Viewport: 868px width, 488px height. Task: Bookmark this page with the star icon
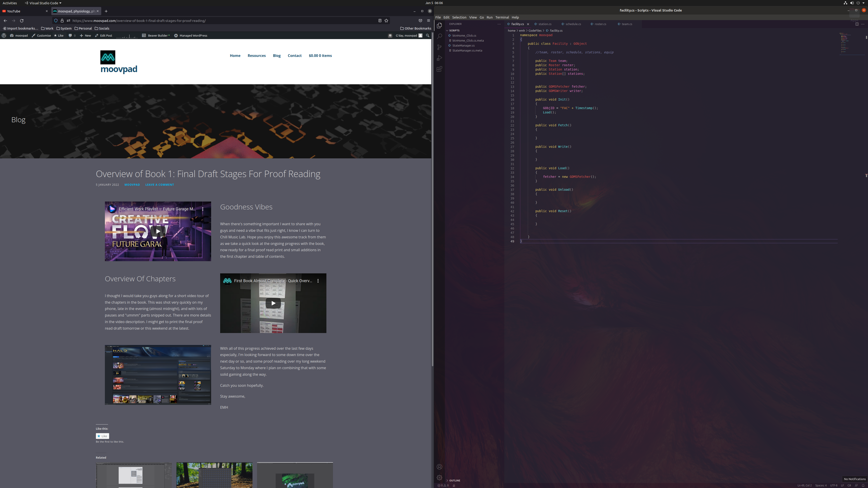[x=387, y=21]
